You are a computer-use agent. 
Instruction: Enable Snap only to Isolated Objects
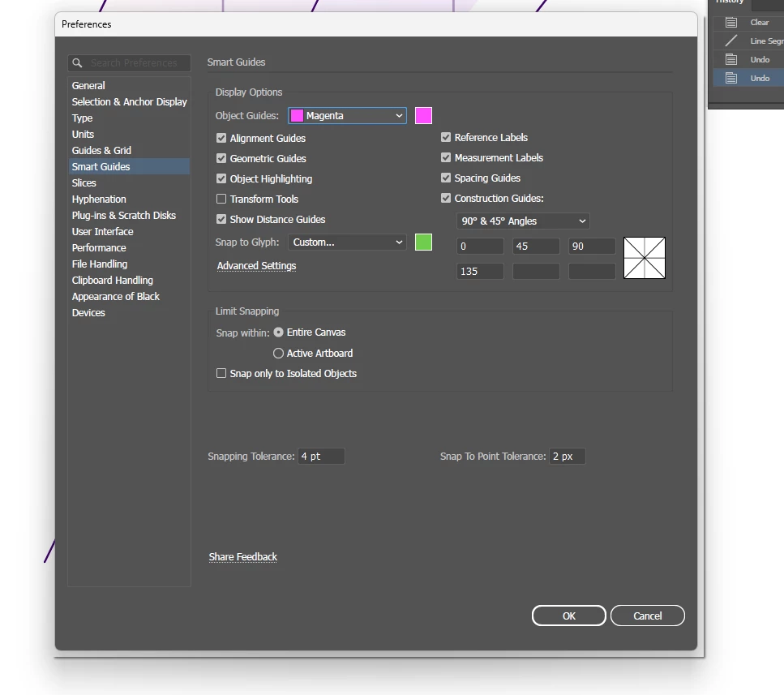tap(221, 374)
